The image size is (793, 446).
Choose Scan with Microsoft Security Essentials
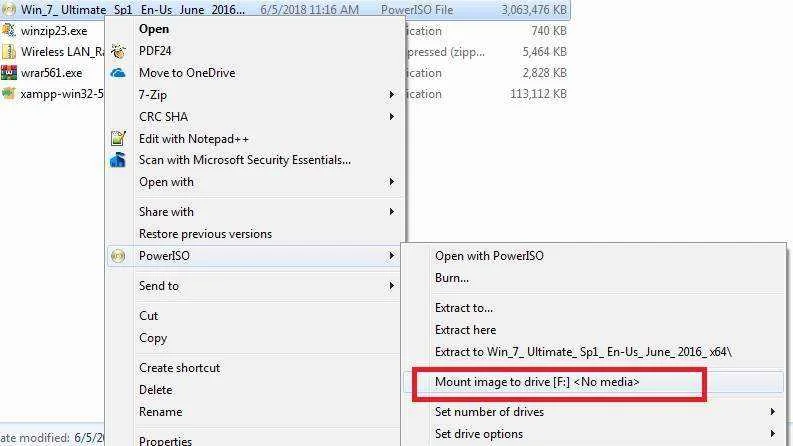pos(245,160)
